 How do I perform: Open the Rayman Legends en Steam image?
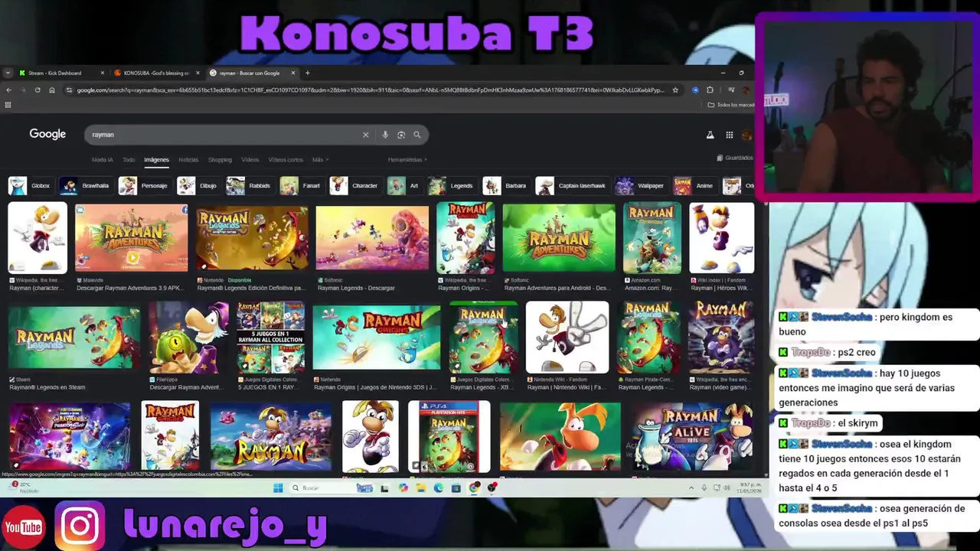pos(74,337)
